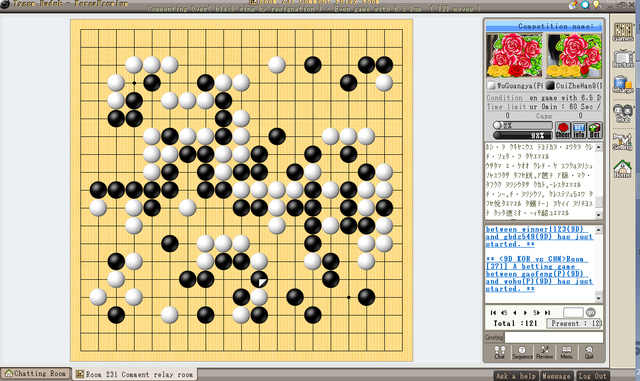
Task: Click announcements box scroll up arrow
Action: point(599,230)
